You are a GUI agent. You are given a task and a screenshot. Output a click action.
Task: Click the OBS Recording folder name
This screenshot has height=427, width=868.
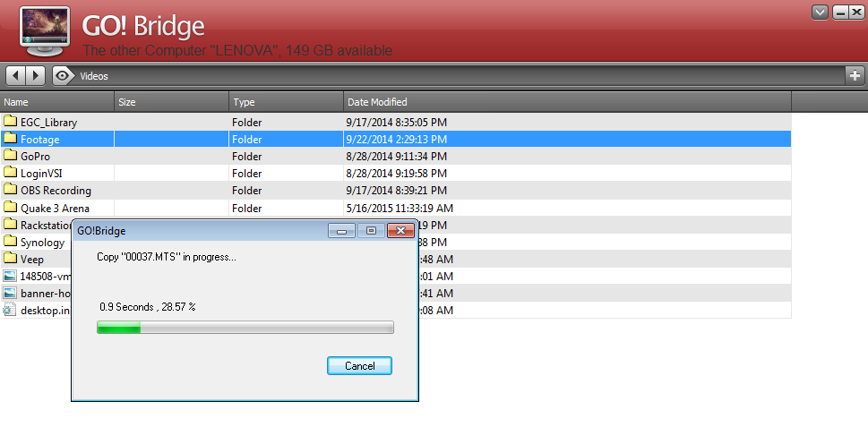pyautogui.click(x=56, y=191)
